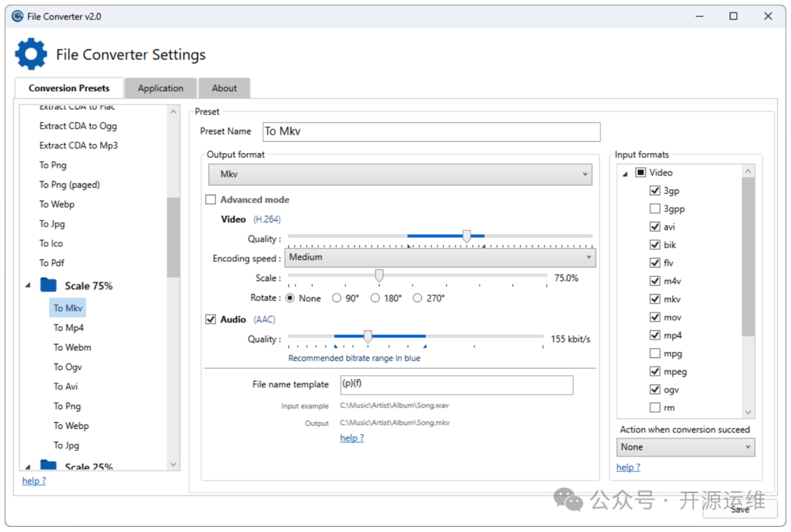The image size is (791, 532).
Task: Switch to the Application tab
Action: click(160, 89)
